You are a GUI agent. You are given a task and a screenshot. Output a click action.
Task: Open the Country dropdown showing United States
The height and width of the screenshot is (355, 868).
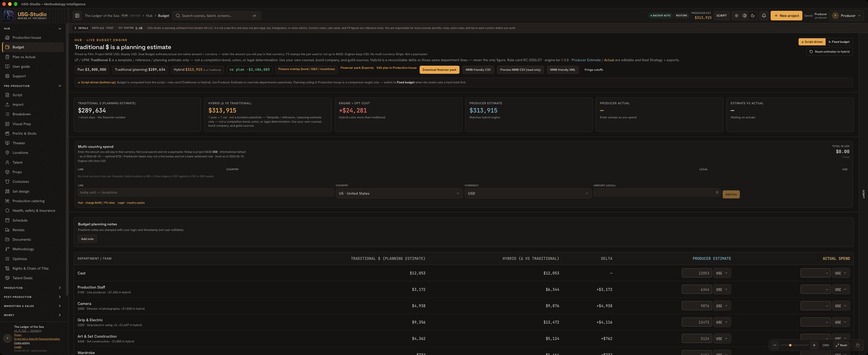point(399,193)
